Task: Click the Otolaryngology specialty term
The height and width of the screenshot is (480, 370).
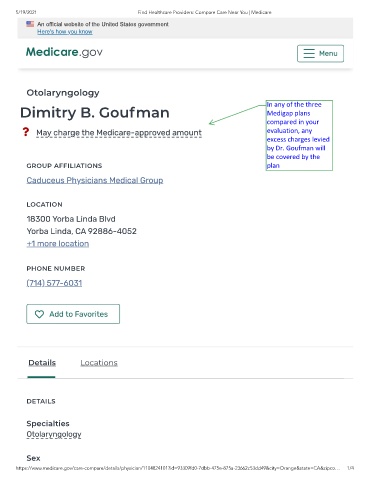Action: [x=54, y=434]
